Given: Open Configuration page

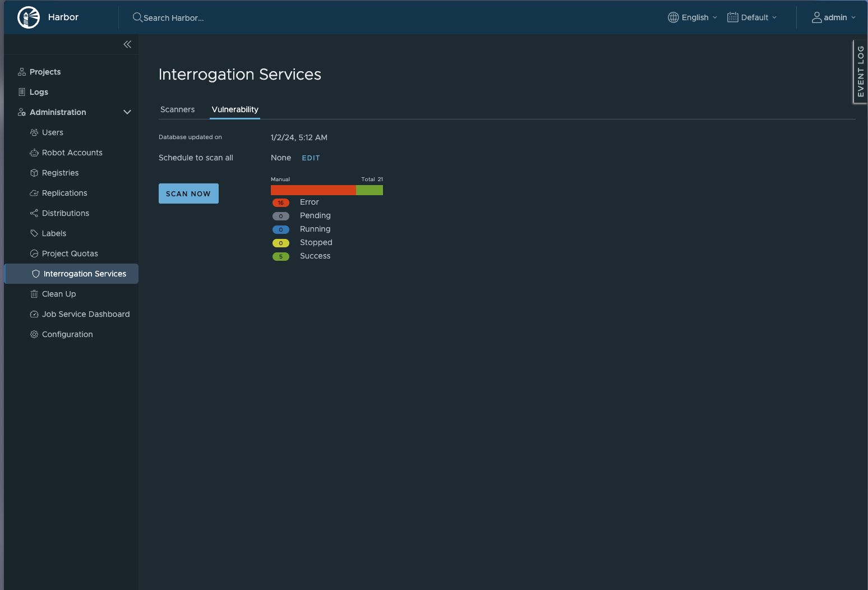Looking at the screenshot, I should coord(67,334).
